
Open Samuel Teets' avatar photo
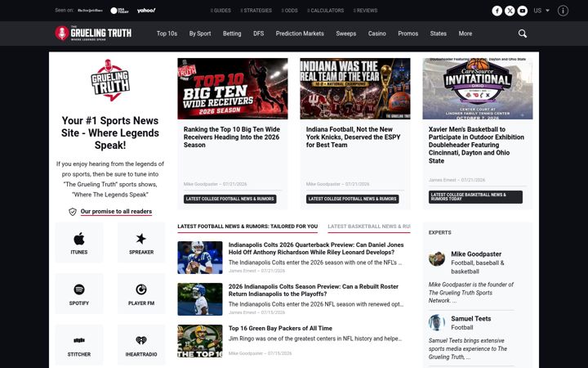(437, 322)
